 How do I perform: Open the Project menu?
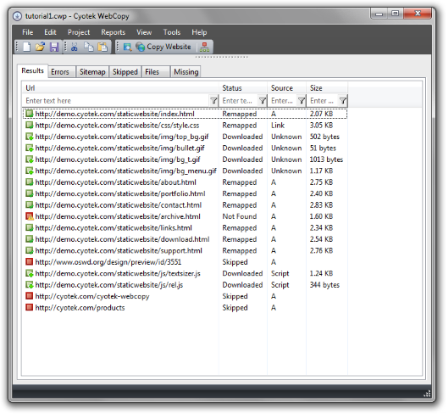pos(79,32)
